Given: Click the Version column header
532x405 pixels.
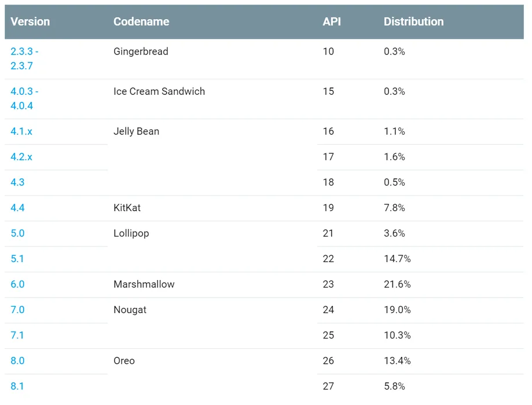Looking at the screenshot, I should (x=30, y=21).
